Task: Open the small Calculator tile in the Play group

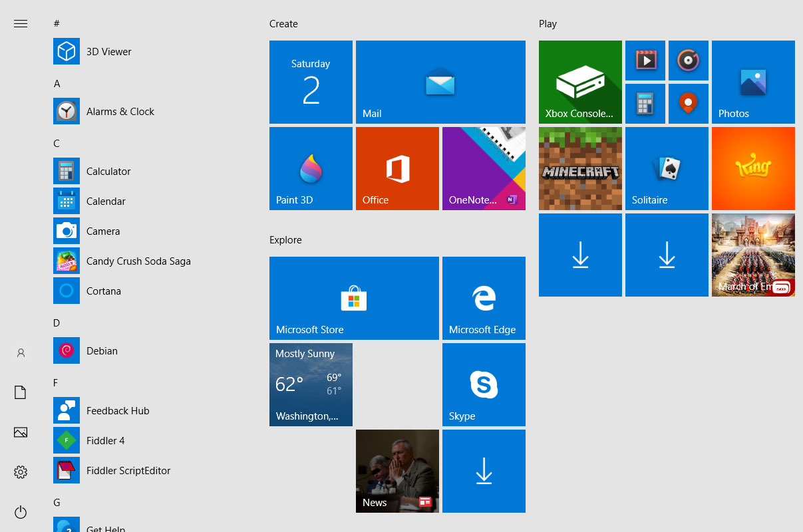Action: (645, 104)
